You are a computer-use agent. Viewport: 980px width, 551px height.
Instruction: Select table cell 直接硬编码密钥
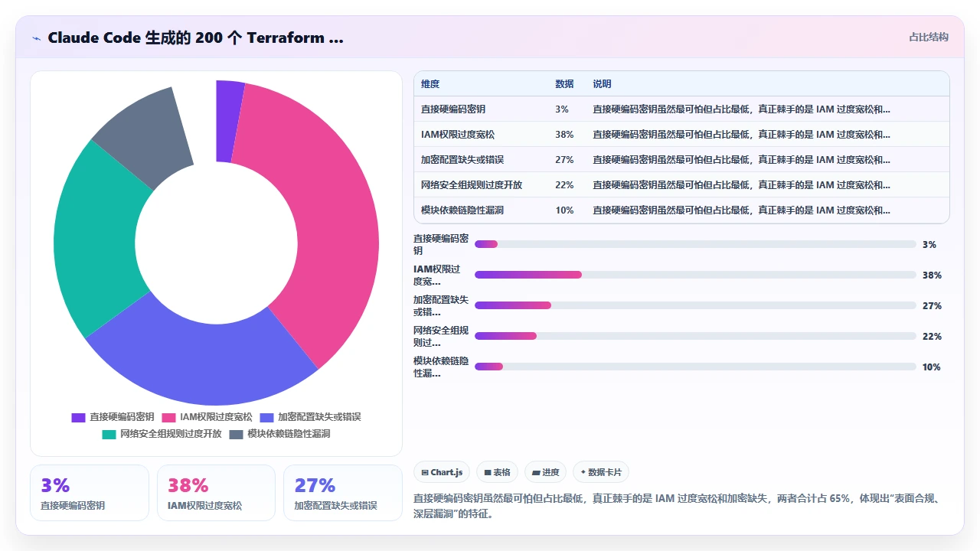click(453, 109)
